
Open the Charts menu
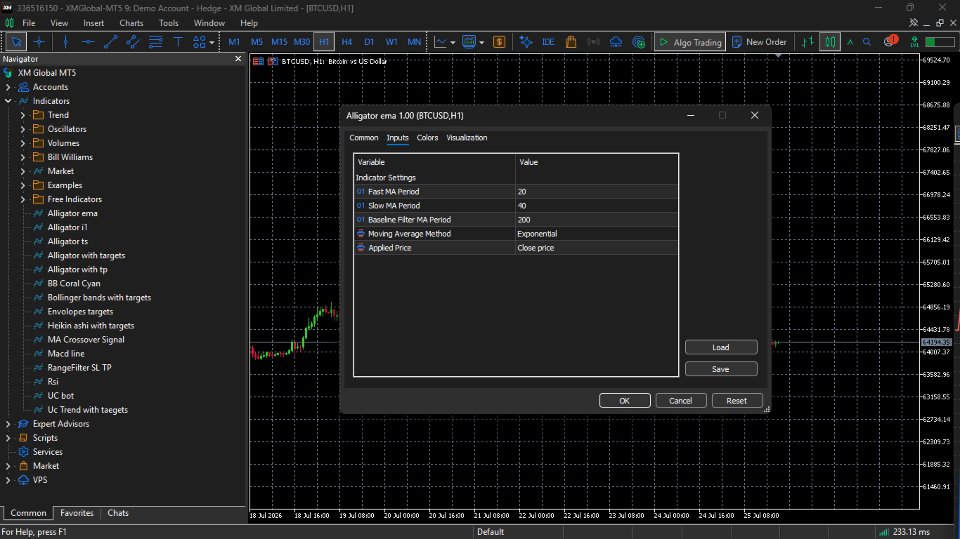(x=131, y=23)
